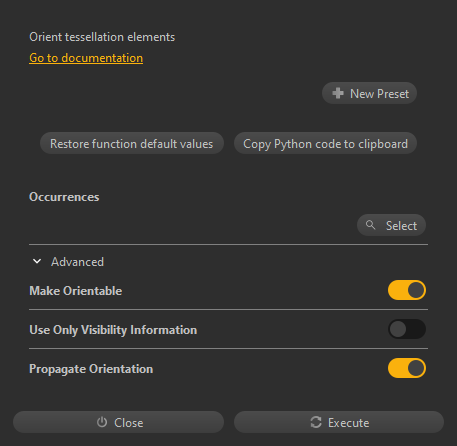Viewport: 457px width, 446px height.
Task: Create a New Preset
Action: click(369, 93)
